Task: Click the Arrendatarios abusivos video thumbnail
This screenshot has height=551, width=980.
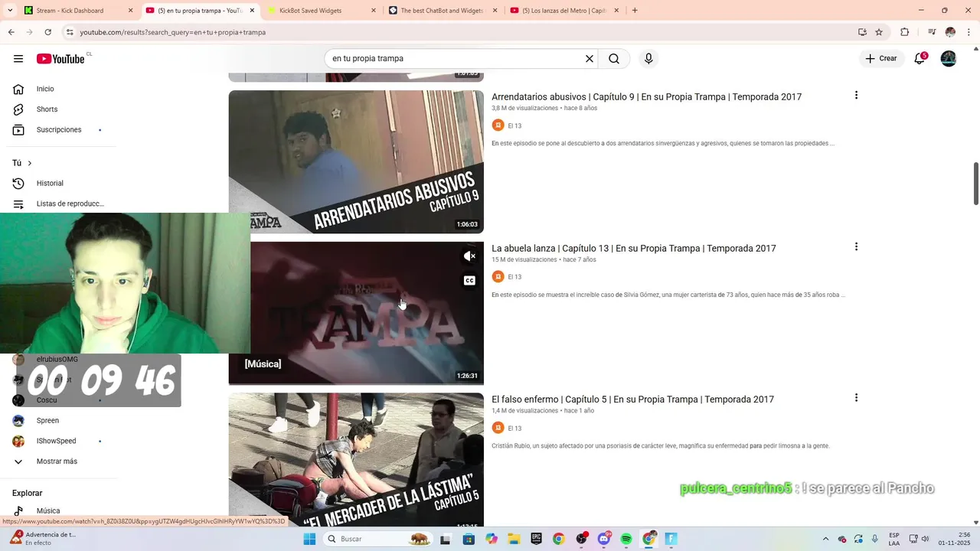Action: click(x=356, y=161)
